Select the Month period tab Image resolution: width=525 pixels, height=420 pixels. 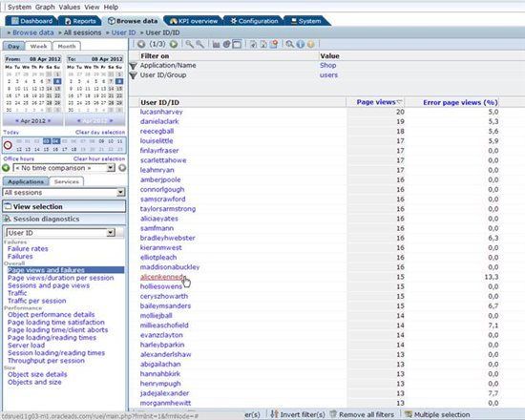click(67, 46)
